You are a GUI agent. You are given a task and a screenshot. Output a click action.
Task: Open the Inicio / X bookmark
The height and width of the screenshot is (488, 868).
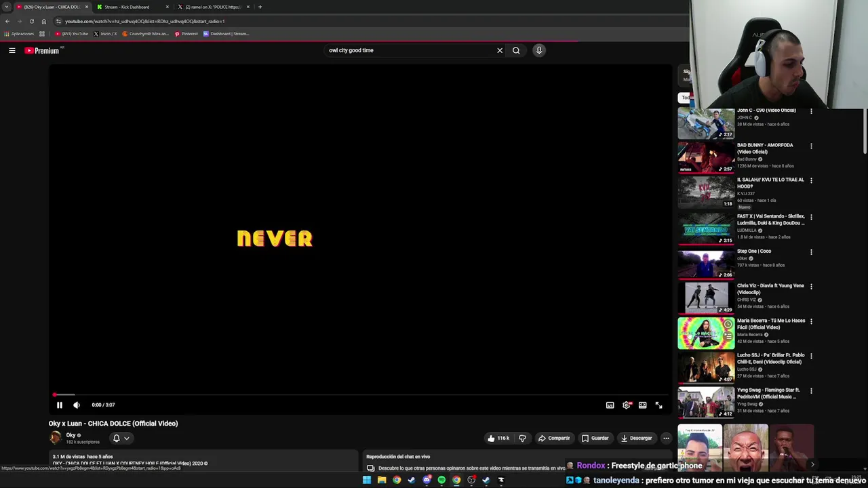tap(105, 34)
